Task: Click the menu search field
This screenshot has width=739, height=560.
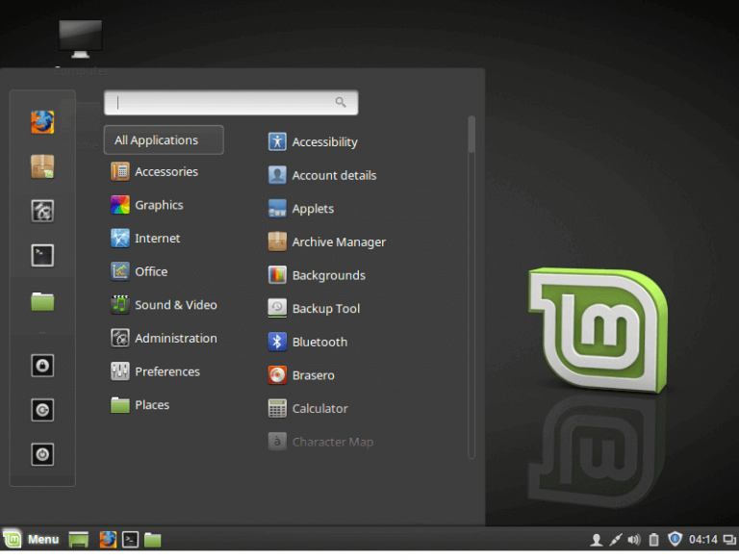Action: [x=231, y=102]
